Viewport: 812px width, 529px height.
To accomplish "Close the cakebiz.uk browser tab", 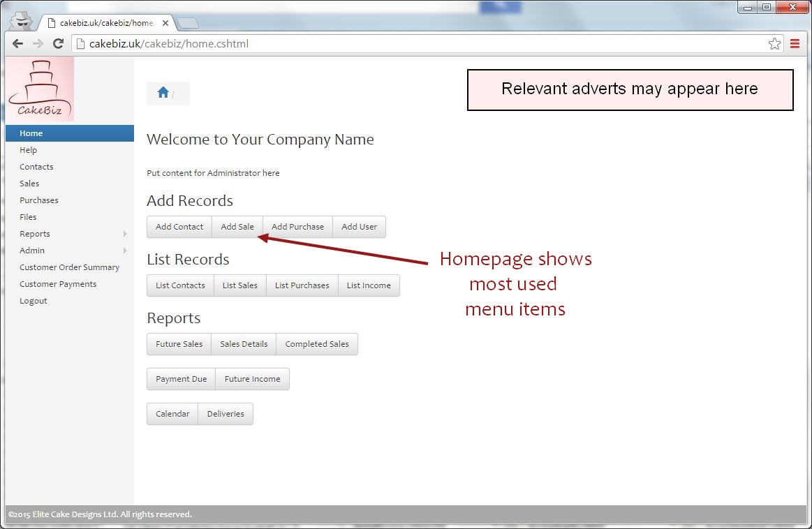I will [x=165, y=22].
